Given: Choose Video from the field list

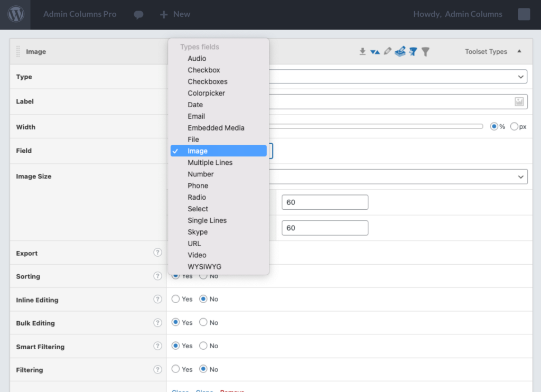Looking at the screenshot, I should (218, 255).
